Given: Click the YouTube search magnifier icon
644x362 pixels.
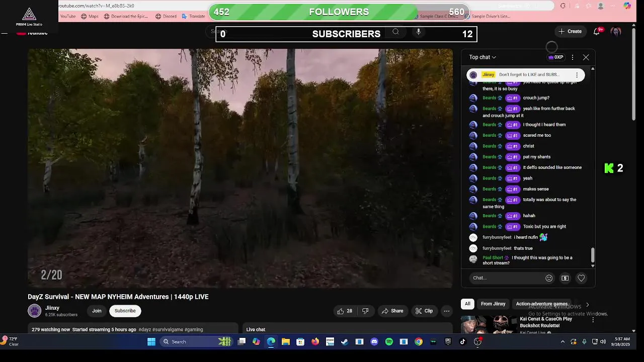Looking at the screenshot, I should (x=396, y=32).
